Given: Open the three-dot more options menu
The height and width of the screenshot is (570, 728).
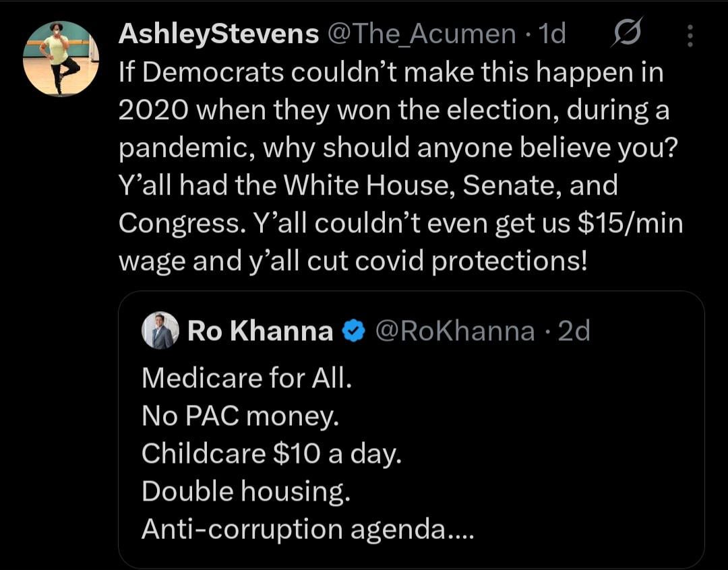Looking at the screenshot, I should (690, 36).
